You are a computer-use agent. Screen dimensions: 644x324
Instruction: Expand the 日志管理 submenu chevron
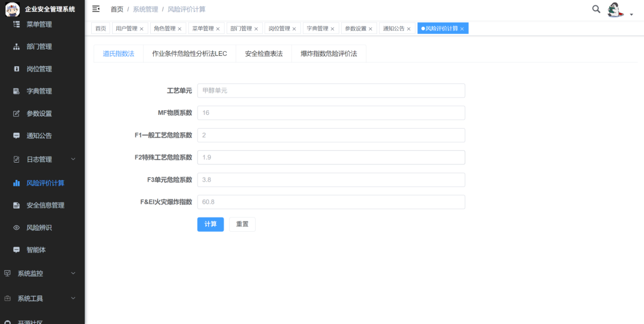[x=73, y=159]
